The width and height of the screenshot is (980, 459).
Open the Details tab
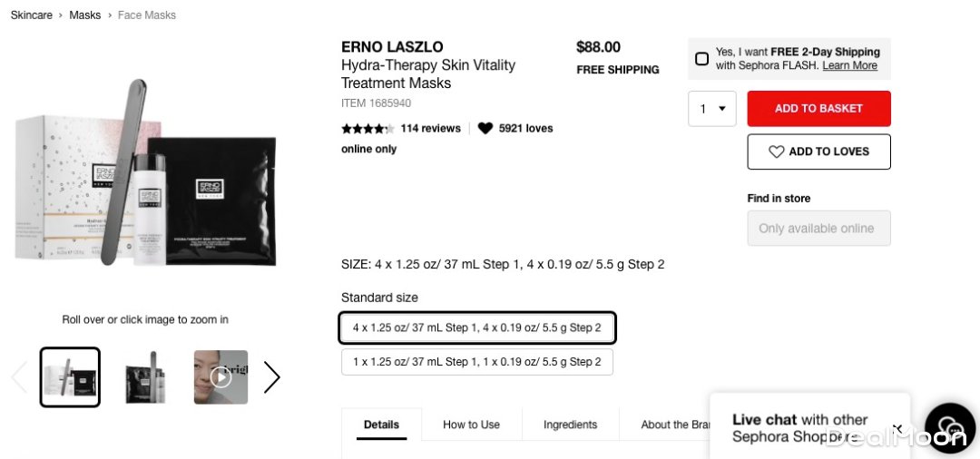[381, 425]
